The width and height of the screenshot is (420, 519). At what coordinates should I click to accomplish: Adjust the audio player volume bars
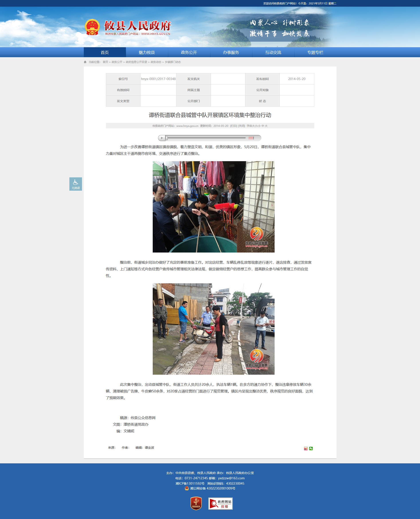pyautogui.click(x=251, y=138)
